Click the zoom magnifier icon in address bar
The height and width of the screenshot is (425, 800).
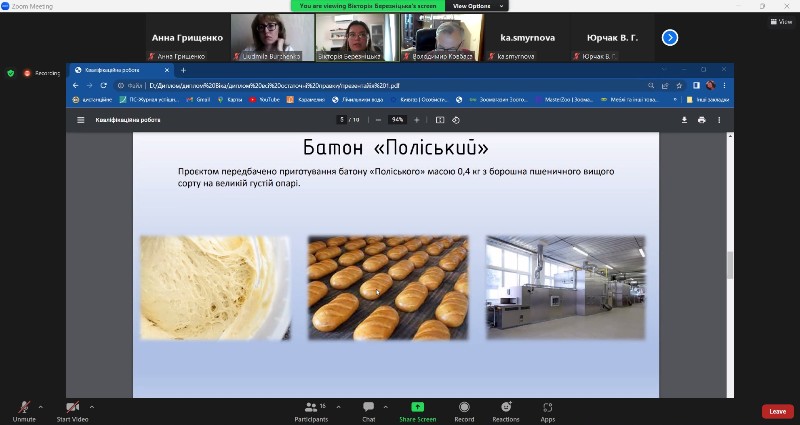click(651, 86)
